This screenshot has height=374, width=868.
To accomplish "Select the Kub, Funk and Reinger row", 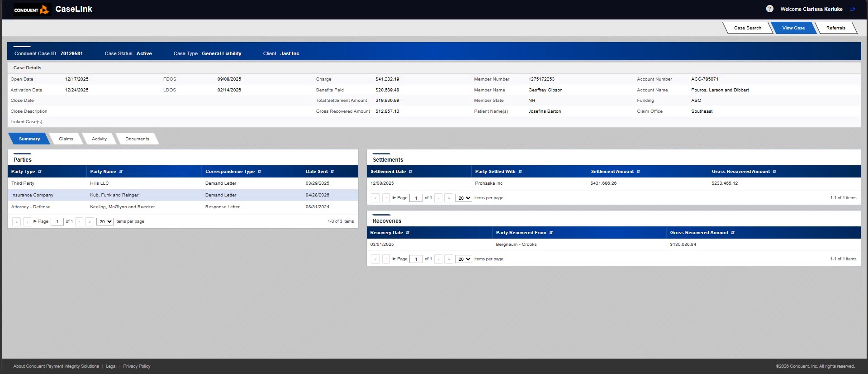I will point(183,195).
